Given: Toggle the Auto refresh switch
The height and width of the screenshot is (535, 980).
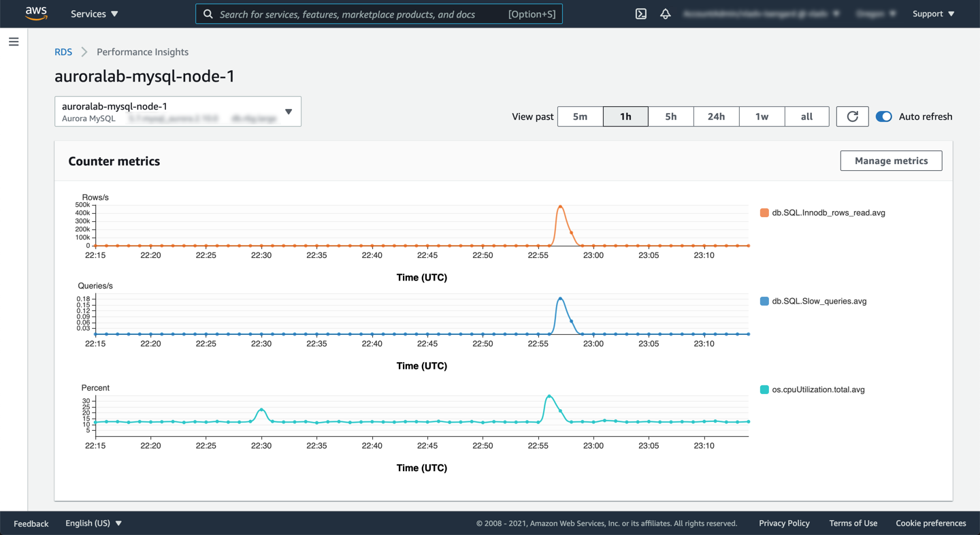Looking at the screenshot, I should (x=883, y=116).
